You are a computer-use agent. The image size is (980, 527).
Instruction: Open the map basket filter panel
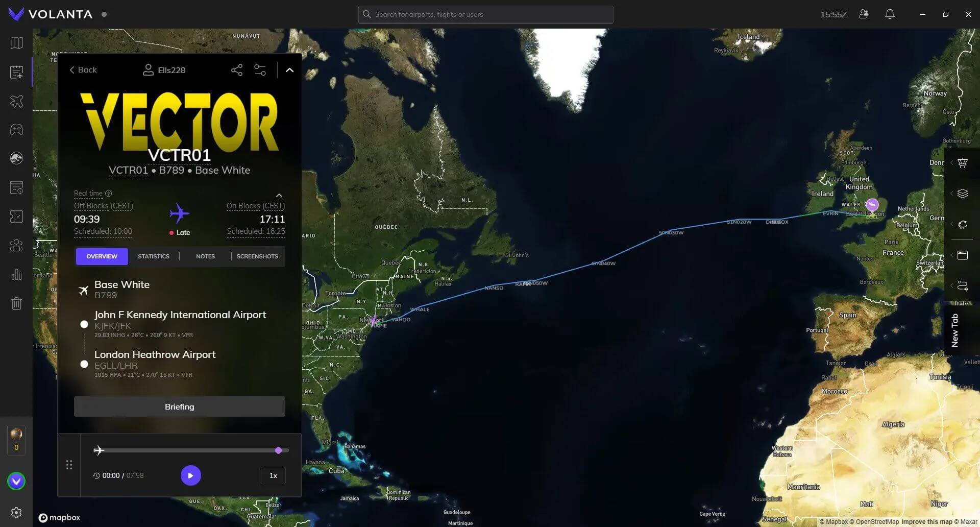963,163
